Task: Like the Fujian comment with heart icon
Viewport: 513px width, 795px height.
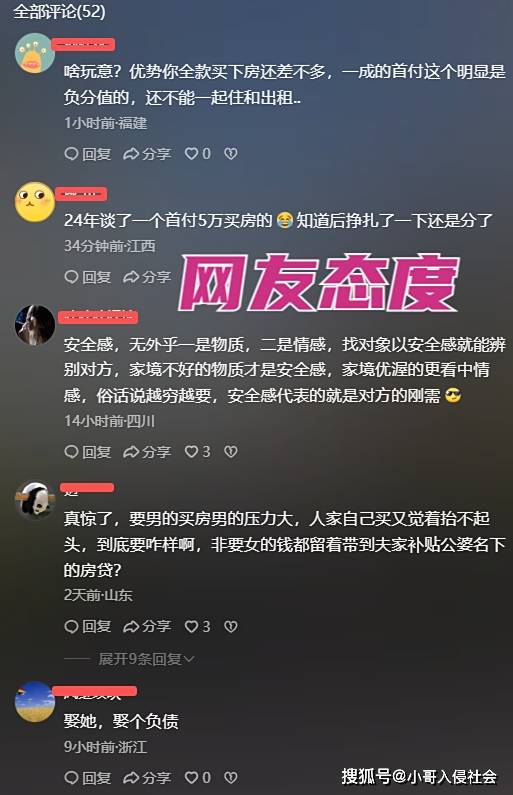Action: click(x=197, y=154)
